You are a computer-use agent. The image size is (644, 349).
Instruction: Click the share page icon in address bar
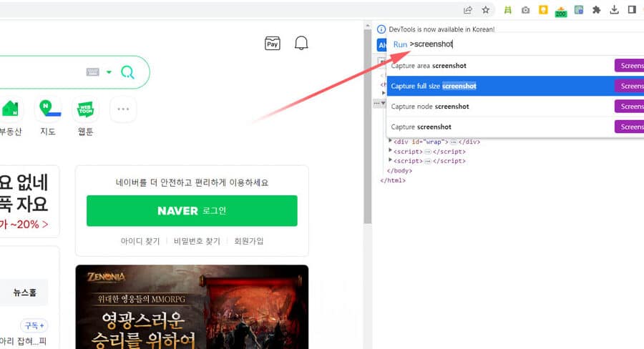pos(468,10)
